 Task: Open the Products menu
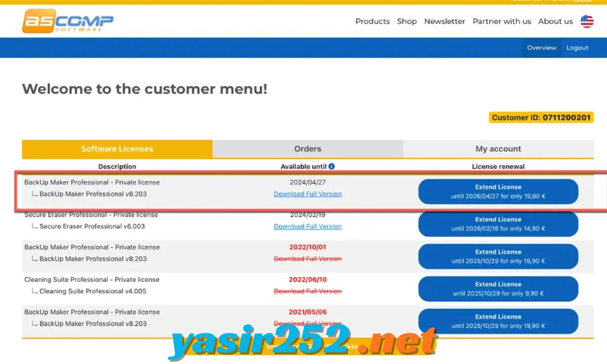tap(372, 21)
